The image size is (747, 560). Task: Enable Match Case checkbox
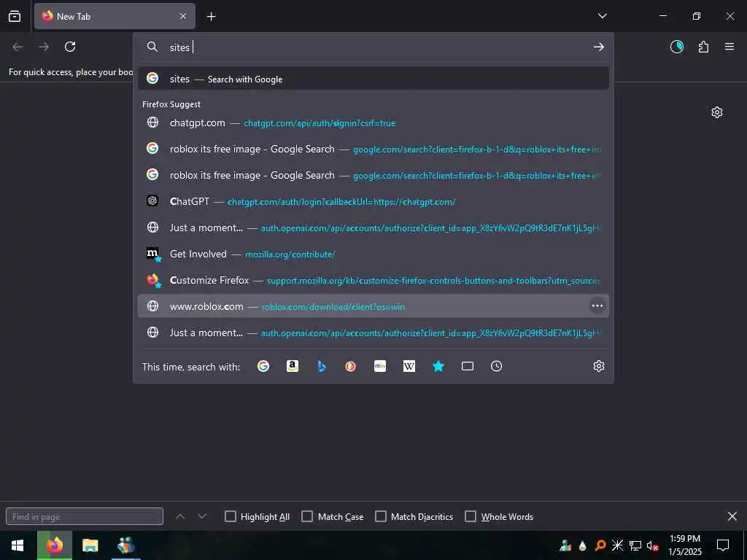307,516
